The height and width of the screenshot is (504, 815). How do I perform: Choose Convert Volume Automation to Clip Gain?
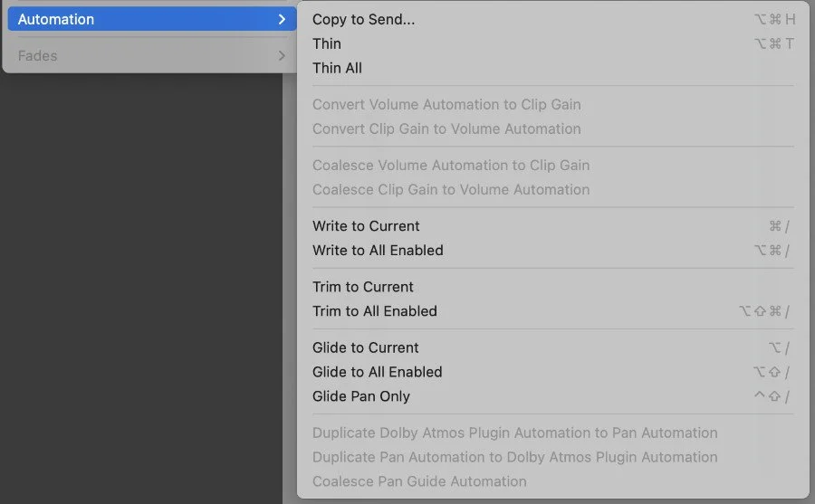coord(553,104)
